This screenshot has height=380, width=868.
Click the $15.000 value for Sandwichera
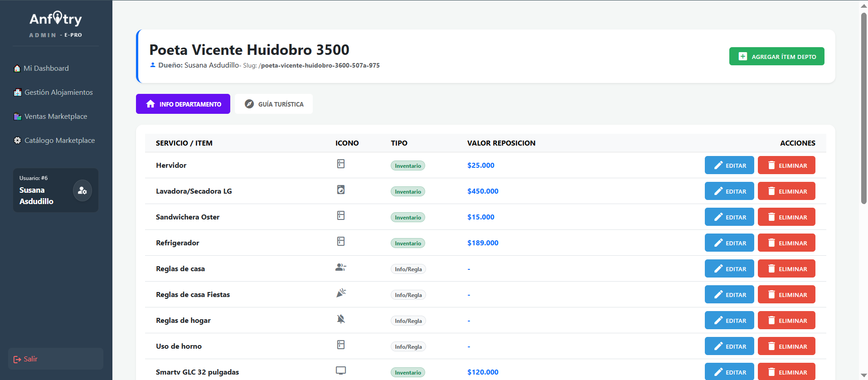pyautogui.click(x=481, y=217)
